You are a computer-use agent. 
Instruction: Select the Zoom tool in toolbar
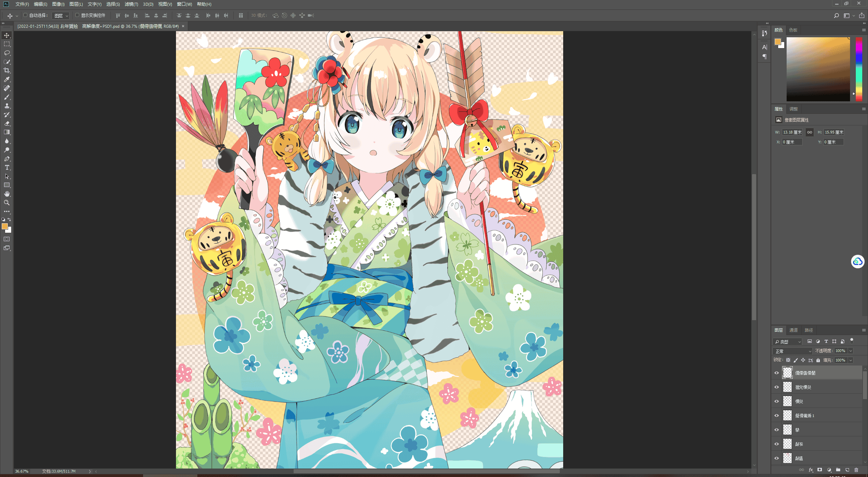[7, 203]
